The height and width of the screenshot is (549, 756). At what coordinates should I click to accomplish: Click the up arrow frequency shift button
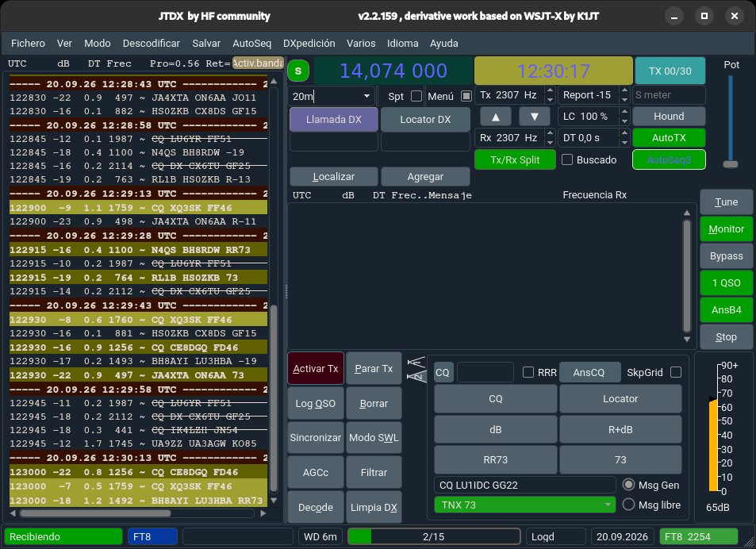(495, 117)
